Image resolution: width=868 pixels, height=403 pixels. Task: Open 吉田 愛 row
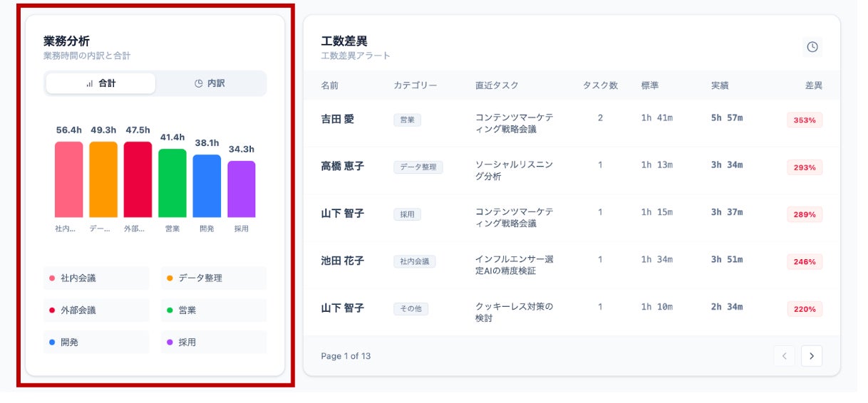click(338, 120)
